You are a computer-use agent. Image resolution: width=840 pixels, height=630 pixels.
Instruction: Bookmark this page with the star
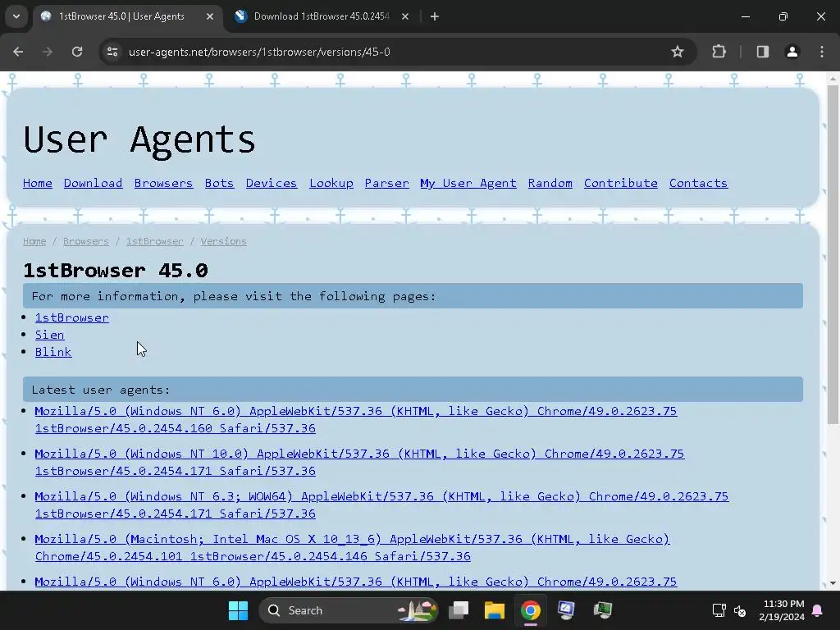pyautogui.click(x=677, y=52)
